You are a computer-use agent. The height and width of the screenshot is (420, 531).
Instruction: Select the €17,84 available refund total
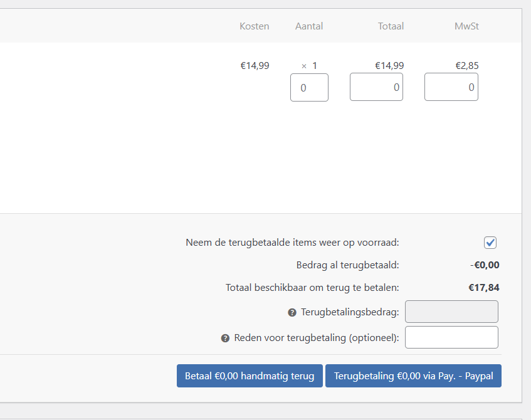tap(484, 288)
